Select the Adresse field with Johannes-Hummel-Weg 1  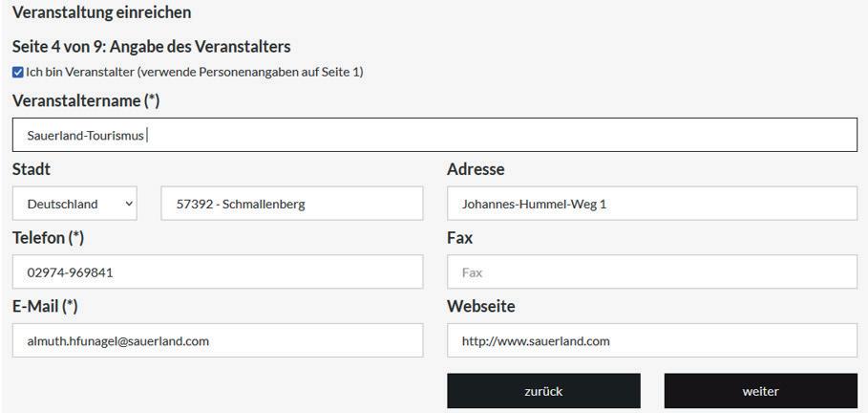click(x=651, y=204)
